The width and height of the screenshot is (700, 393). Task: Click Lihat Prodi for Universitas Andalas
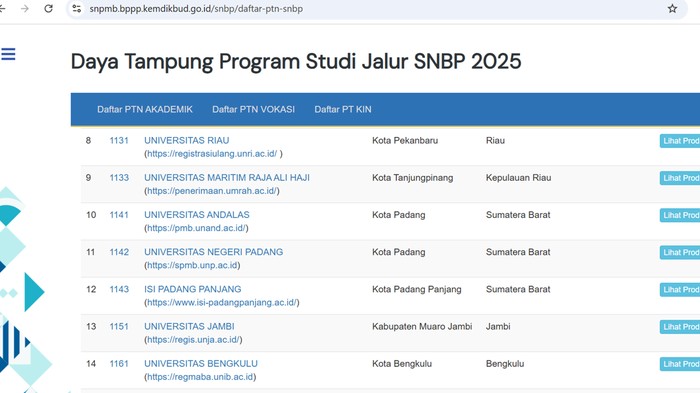click(x=680, y=215)
